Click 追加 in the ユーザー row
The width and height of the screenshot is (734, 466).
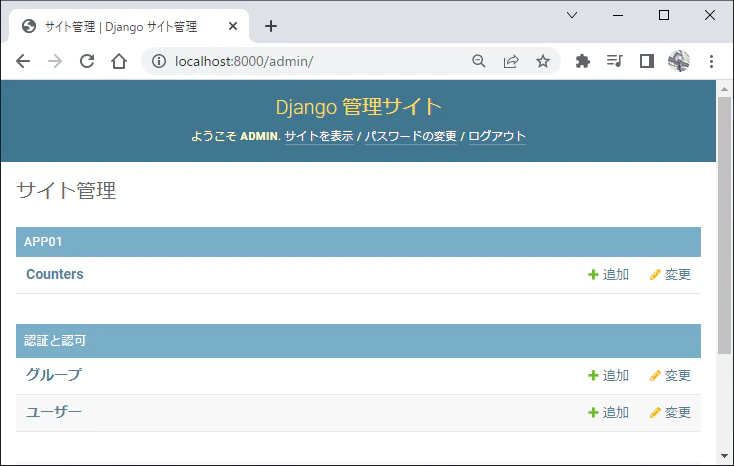[609, 413]
